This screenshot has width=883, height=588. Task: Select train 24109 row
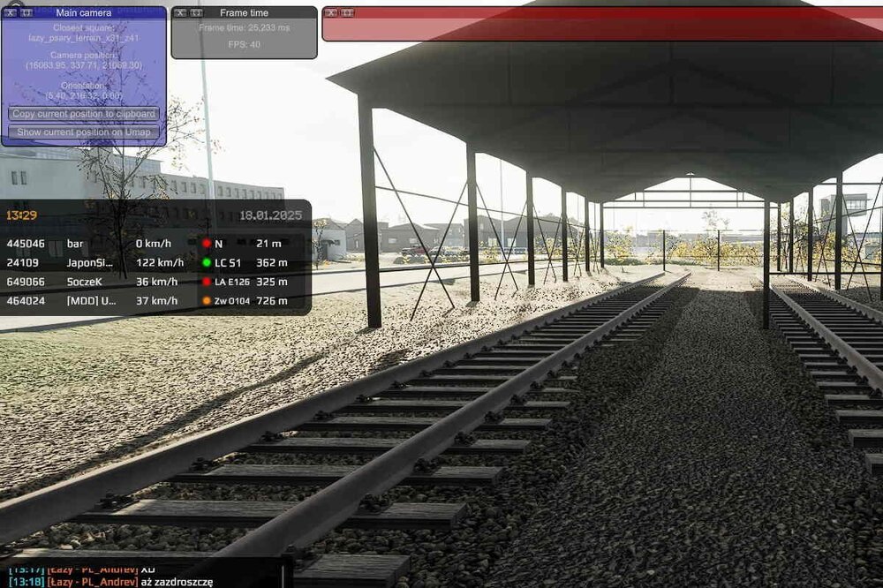click(155, 263)
